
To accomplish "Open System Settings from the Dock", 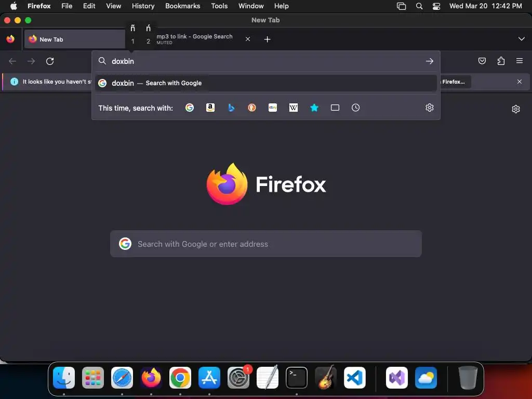I will pyautogui.click(x=238, y=378).
